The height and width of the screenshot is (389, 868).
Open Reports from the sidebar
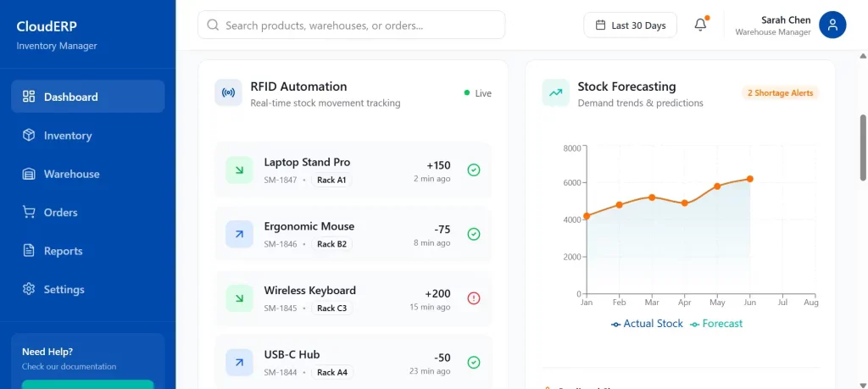click(87, 251)
